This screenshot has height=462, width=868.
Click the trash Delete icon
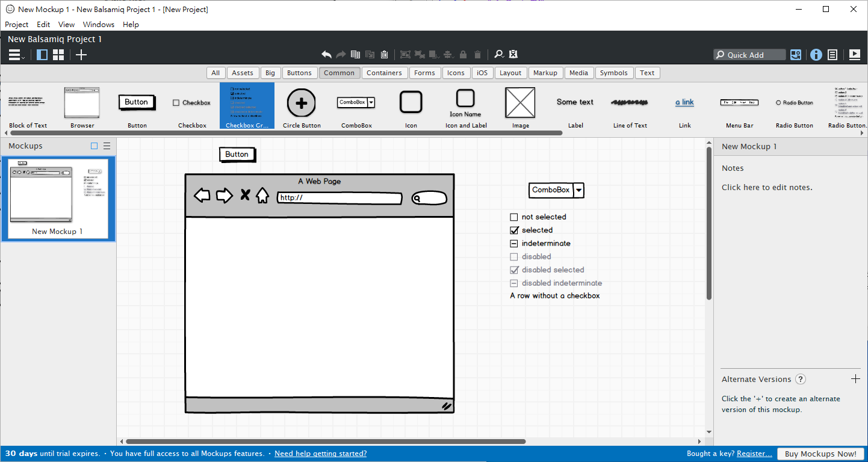pos(477,55)
